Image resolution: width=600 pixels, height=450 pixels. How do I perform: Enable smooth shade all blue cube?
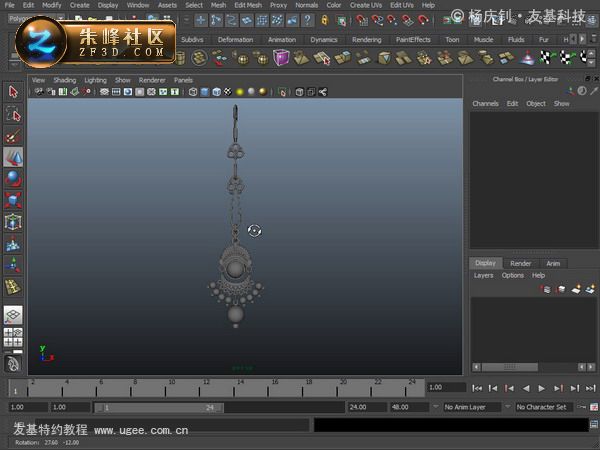point(205,92)
